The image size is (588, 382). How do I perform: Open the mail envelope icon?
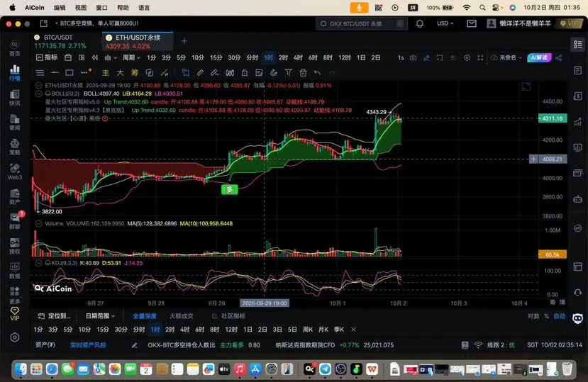point(472,23)
